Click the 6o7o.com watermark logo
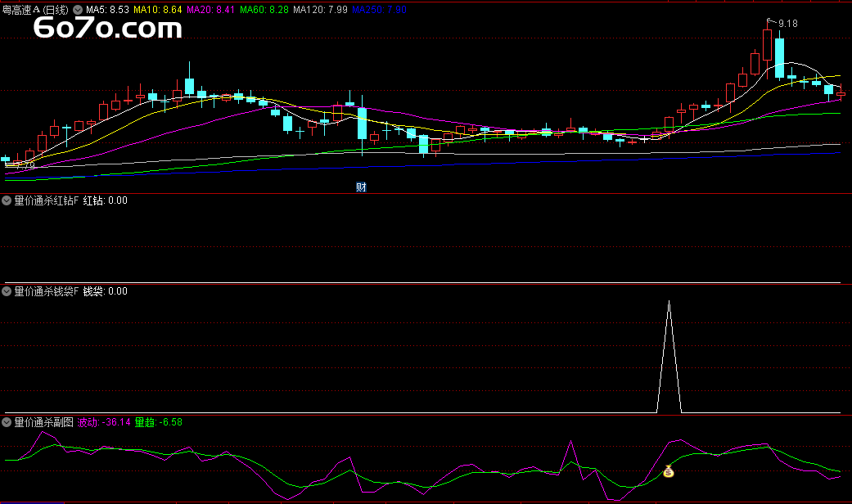This screenshot has height=504, width=852. 107,29
